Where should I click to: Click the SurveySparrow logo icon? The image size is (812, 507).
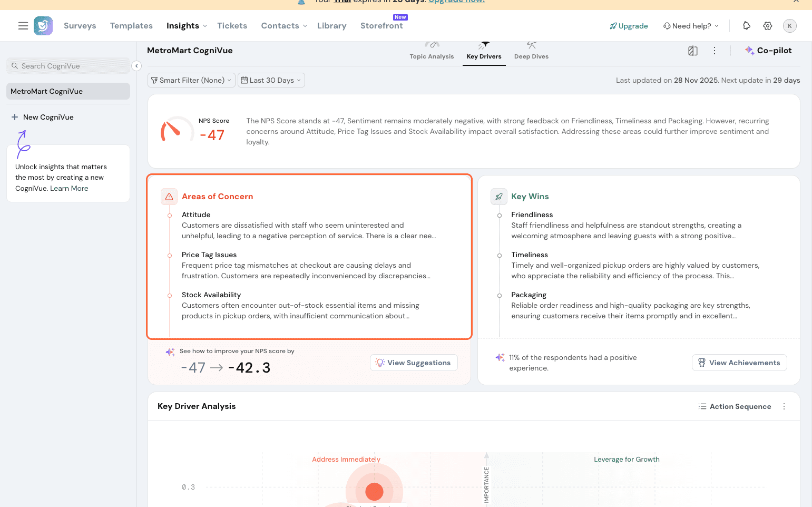click(x=43, y=26)
